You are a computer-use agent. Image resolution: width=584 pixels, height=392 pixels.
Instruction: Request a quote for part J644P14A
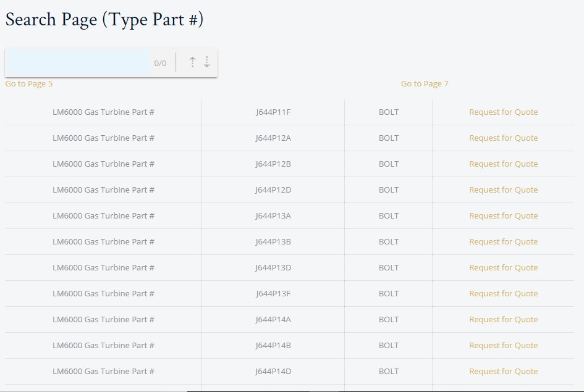[x=503, y=320]
